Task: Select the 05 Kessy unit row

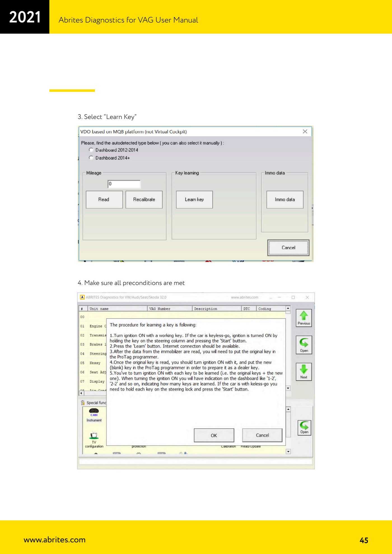Action: pos(93,363)
